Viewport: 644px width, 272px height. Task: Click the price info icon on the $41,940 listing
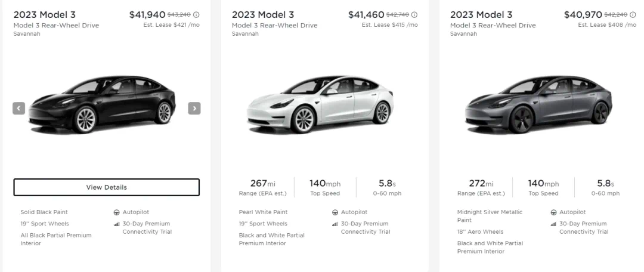pos(196,15)
